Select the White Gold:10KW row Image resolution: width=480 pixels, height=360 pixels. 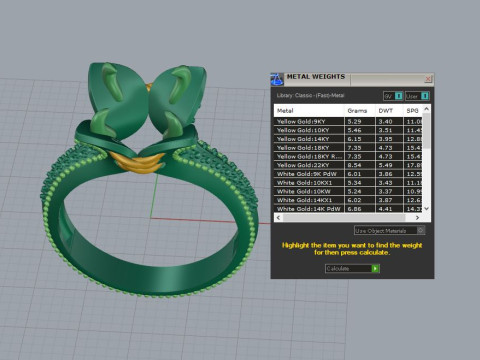tap(348, 191)
